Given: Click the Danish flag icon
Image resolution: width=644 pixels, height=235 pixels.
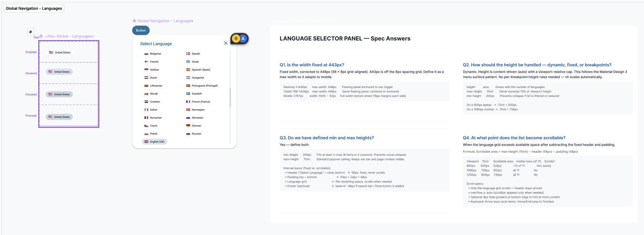Looking at the screenshot, I should 188,54.
